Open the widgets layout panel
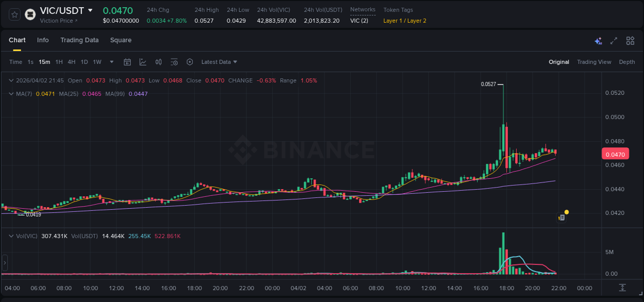644x302 pixels. click(x=630, y=40)
